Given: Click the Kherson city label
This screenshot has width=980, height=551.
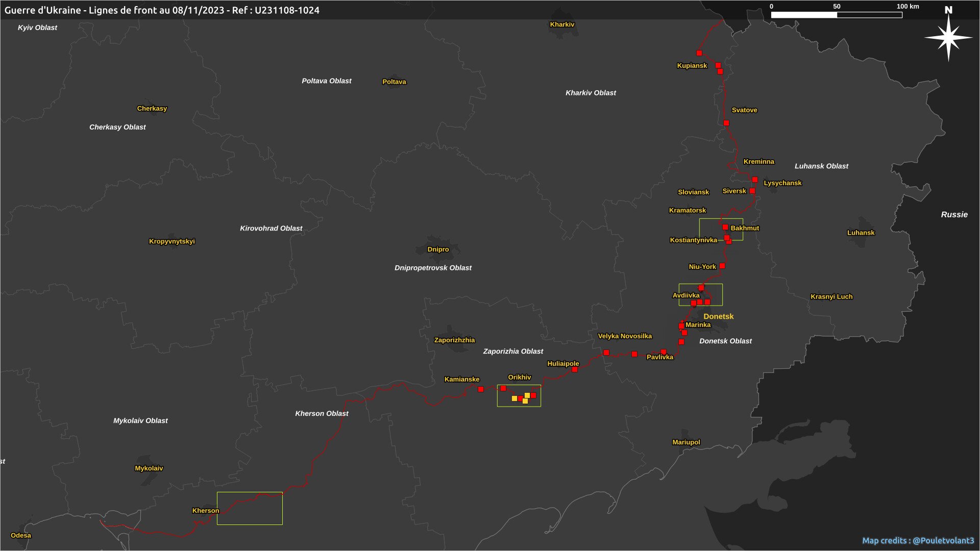Looking at the screenshot, I should [206, 510].
